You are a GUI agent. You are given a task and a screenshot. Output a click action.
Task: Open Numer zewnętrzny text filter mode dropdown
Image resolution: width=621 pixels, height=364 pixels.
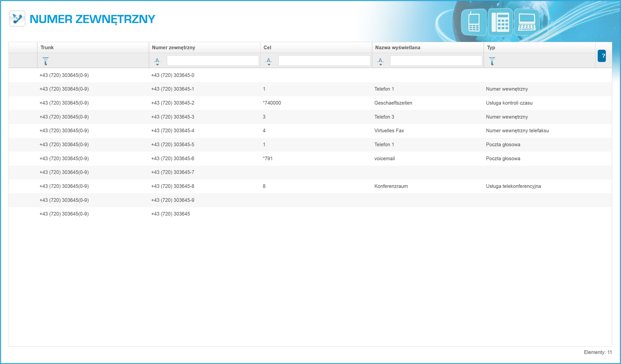(158, 61)
